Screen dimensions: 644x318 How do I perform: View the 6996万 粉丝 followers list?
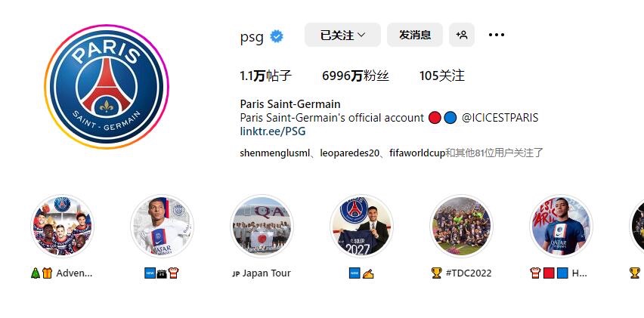356,76
